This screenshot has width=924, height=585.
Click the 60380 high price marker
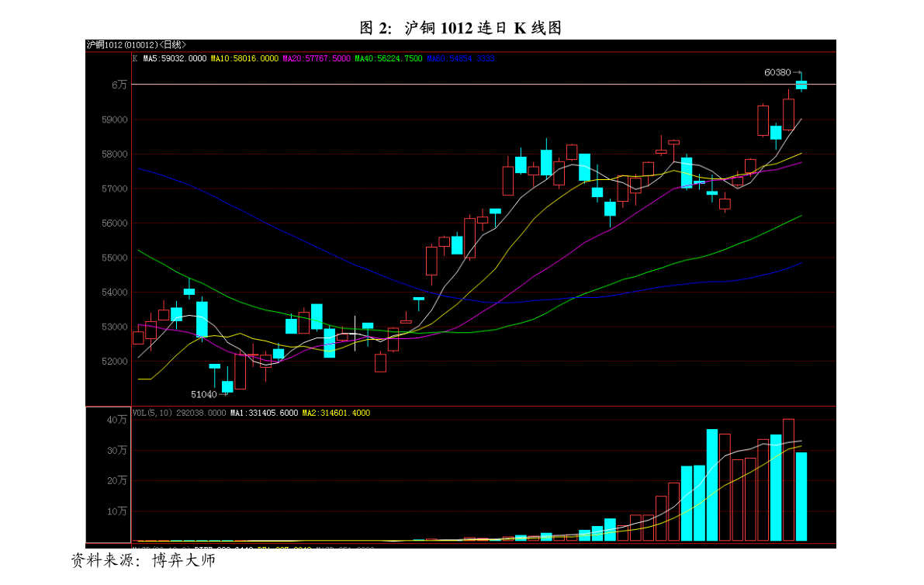tap(777, 72)
